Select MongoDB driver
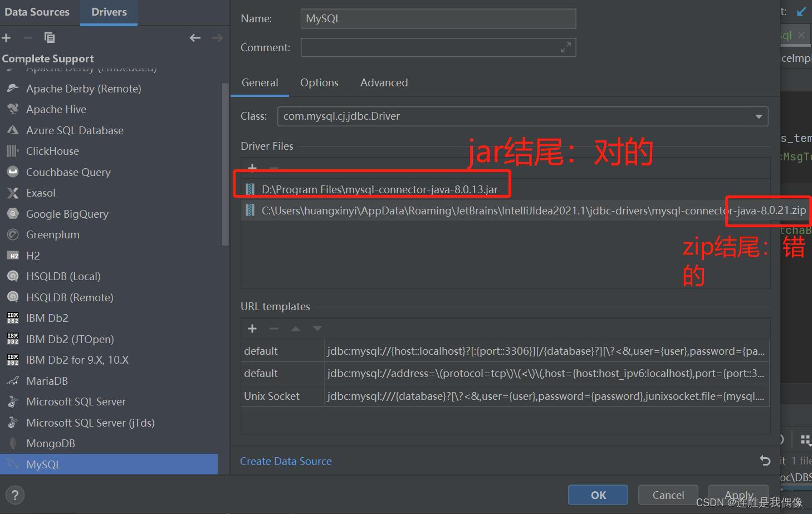 coord(109,443)
